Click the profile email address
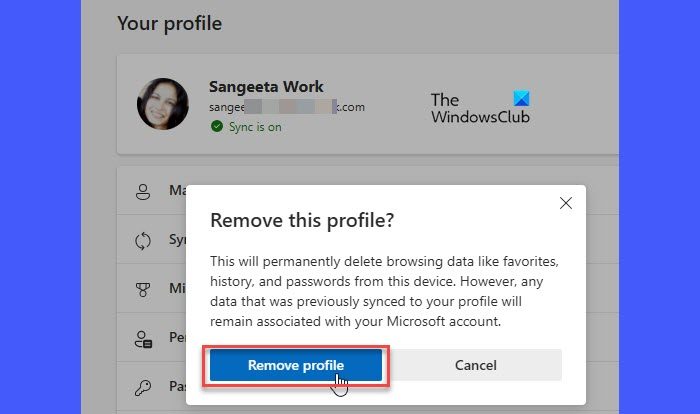Viewport: 700px width, 414px height. click(287, 107)
